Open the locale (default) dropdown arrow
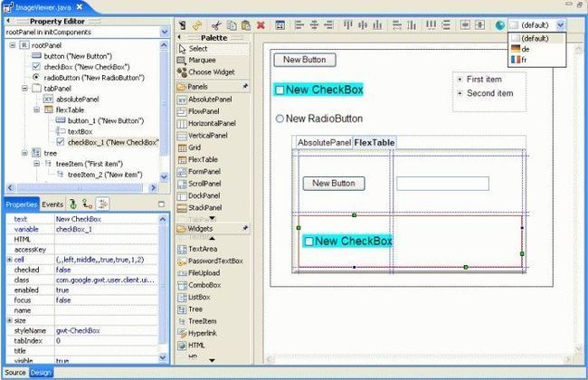Viewport: 588px width, 380px height. 560,25
